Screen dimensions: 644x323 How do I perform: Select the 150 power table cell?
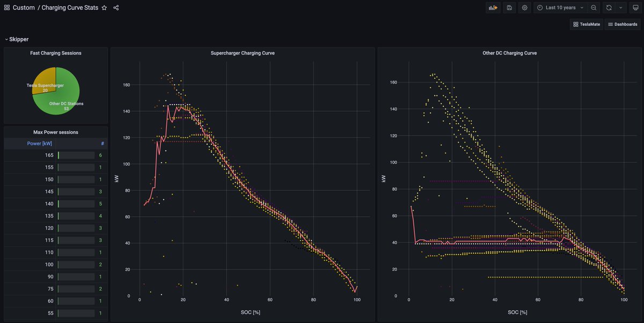30,180
